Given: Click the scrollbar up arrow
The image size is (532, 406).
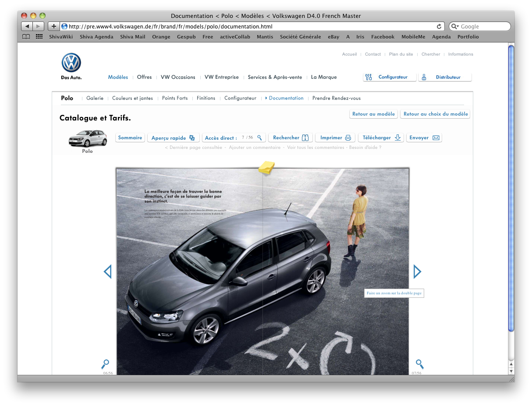Looking at the screenshot, I should [x=511, y=364].
